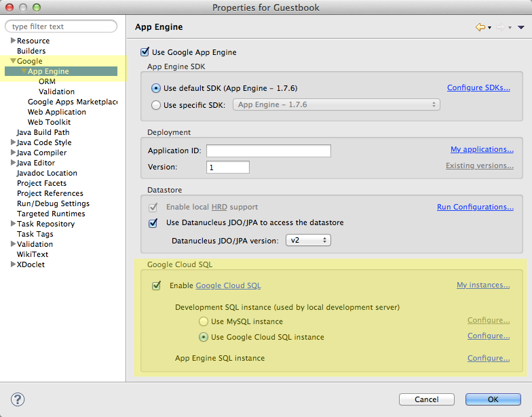Viewport: 532px width, 417px height.
Task: Click the Version input field
Action: (228, 167)
